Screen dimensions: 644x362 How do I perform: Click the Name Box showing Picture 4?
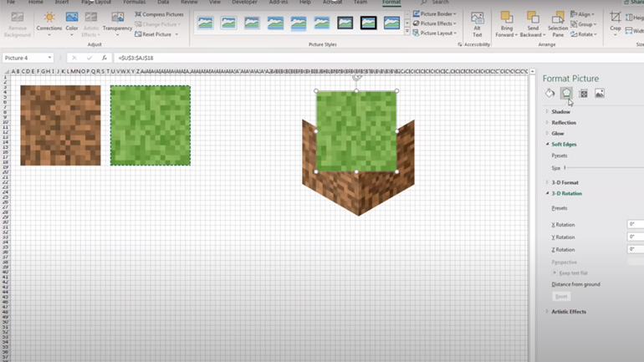click(23, 58)
